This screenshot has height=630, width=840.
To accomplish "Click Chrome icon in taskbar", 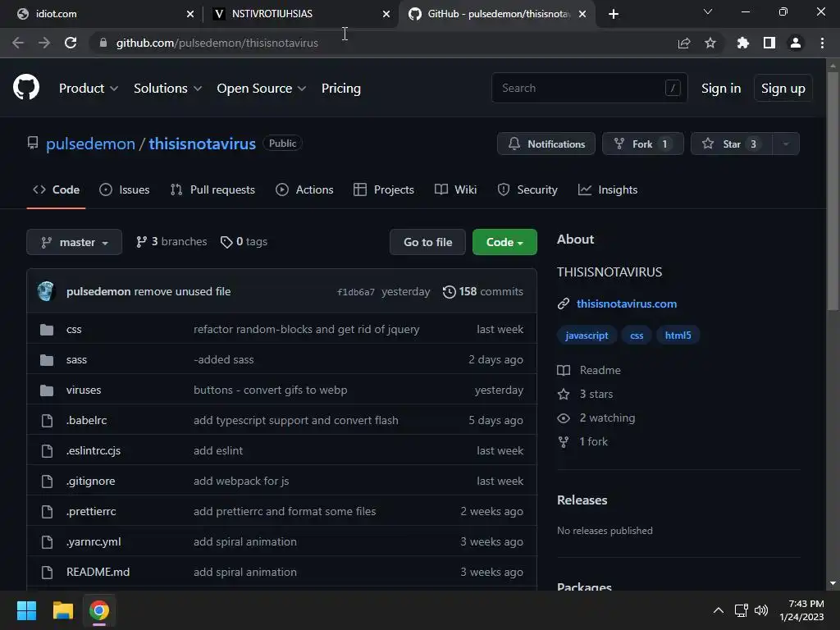I will (98, 610).
